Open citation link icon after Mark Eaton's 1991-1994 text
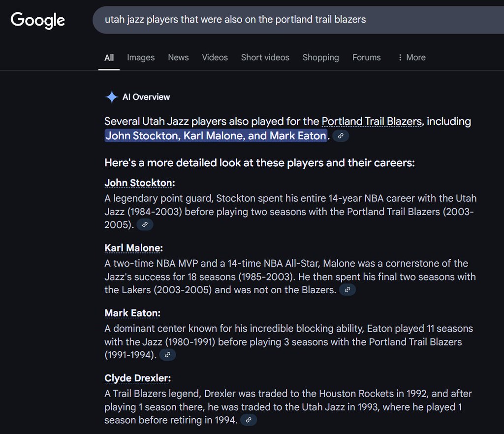 click(x=167, y=355)
